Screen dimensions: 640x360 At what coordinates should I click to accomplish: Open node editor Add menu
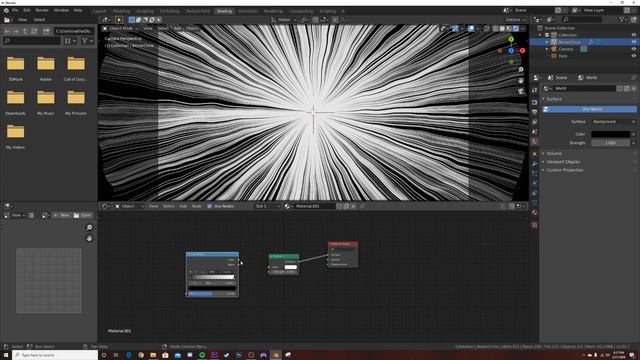(x=183, y=206)
